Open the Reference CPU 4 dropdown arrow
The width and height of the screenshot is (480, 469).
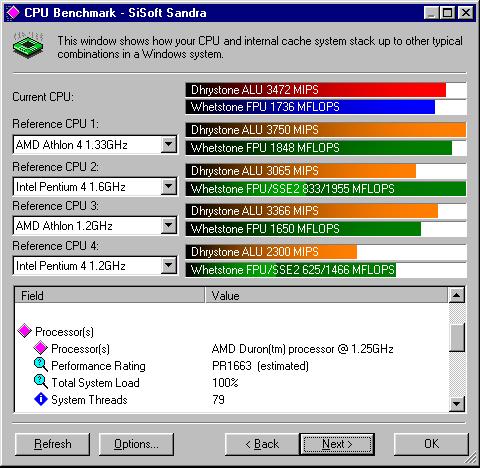click(169, 266)
